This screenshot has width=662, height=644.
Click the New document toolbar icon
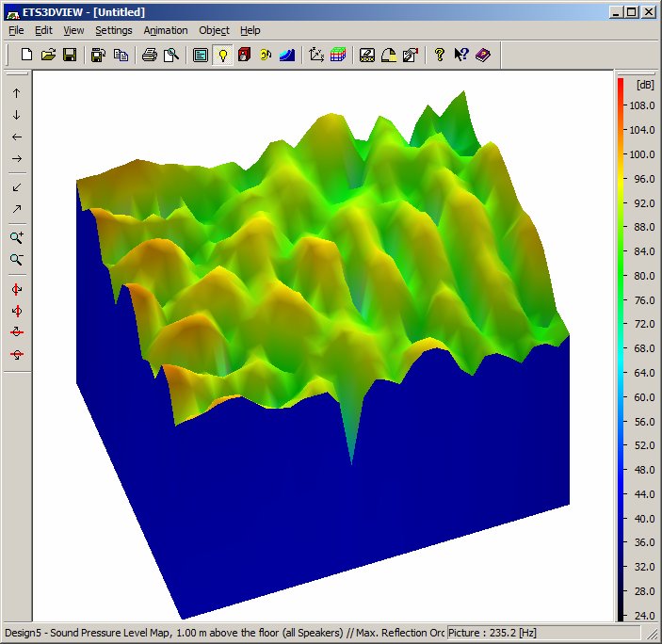[x=26, y=55]
